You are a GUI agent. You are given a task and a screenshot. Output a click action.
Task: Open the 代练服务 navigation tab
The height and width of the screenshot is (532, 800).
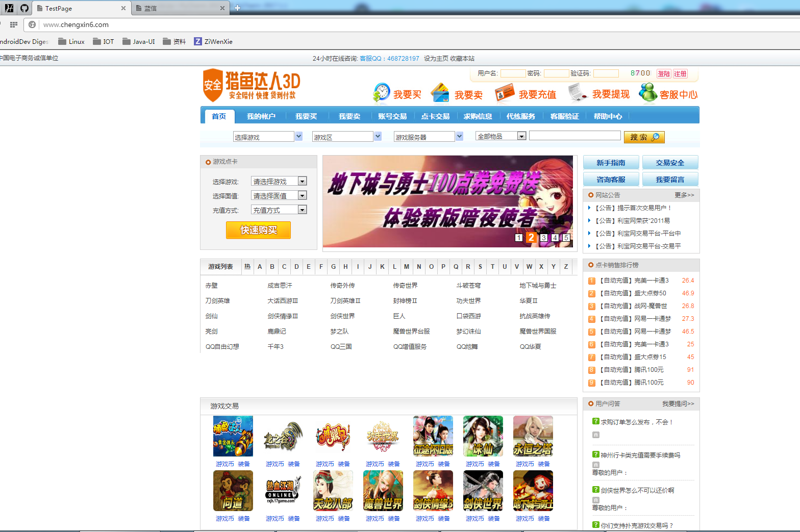[x=520, y=116]
